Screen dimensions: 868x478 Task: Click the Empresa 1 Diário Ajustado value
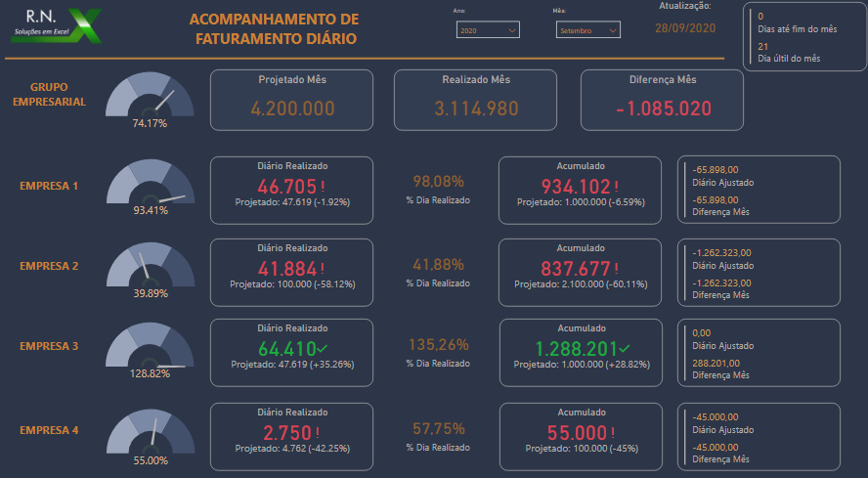tap(715, 169)
